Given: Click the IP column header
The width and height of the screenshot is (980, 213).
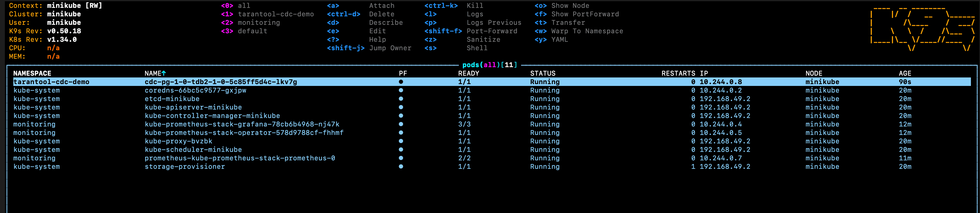Looking at the screenshot, I should pyautogui.click(x=703, y=74).
